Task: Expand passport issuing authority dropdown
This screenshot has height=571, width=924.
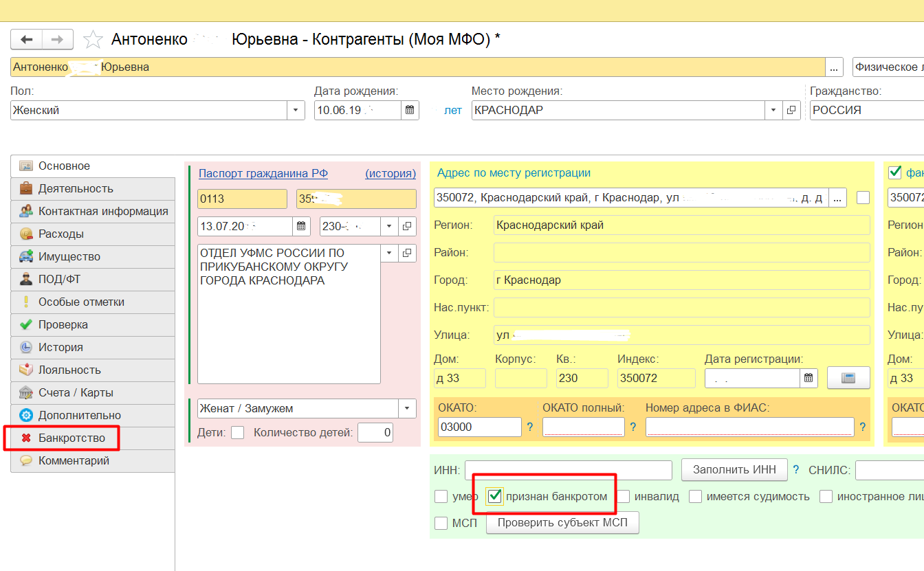Action: 389,253
